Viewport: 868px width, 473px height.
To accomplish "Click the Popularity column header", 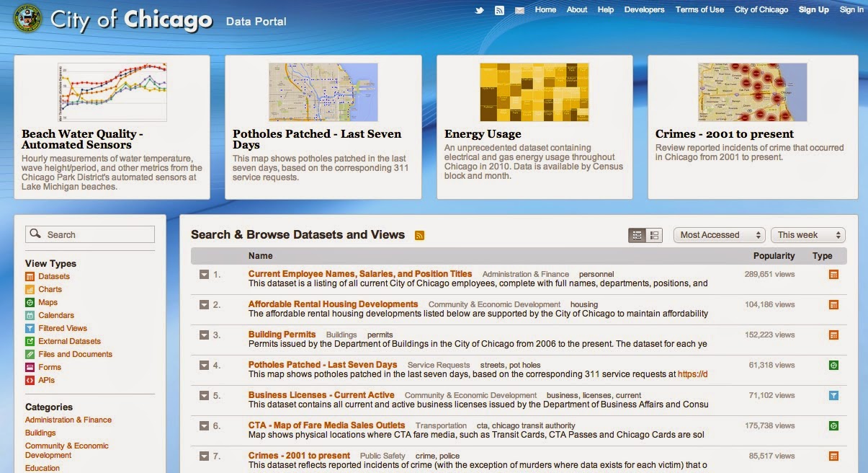I will [774, 256].
